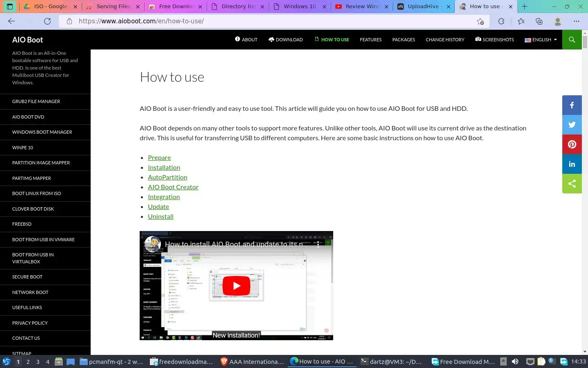Image resolution: width=588 pixels, height=368 pixels.
Task: Open dartz@VM3 terminal taskbar window
Action: [x=392, y=361]
